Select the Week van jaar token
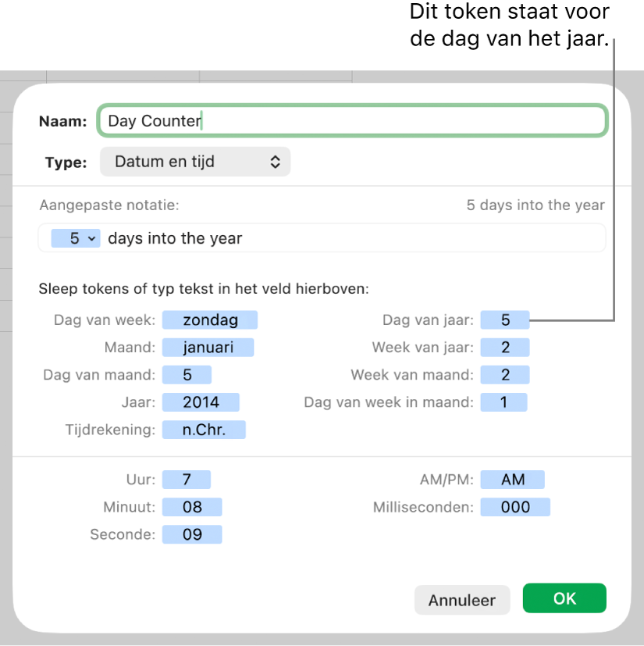644x646 pixels. click(505, 348)
